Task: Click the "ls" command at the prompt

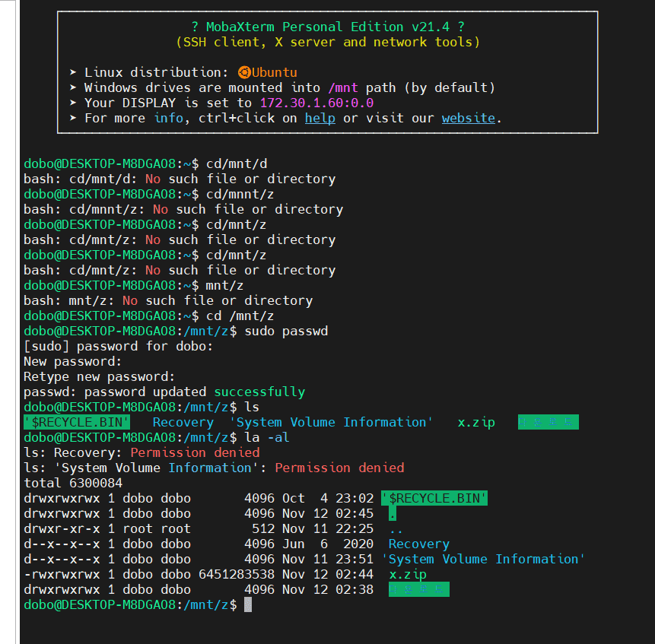Action: tap(252, 408)
